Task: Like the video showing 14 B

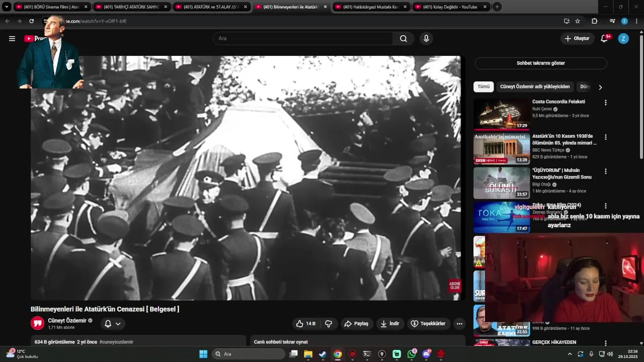Action: point(306,324)
